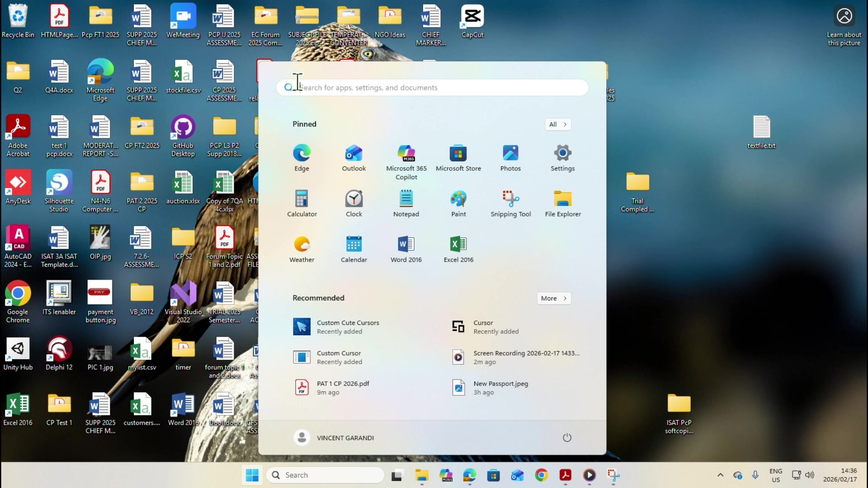Show hidden system tray icons
The width and height of the screenshot is (868, 488).
720,475
